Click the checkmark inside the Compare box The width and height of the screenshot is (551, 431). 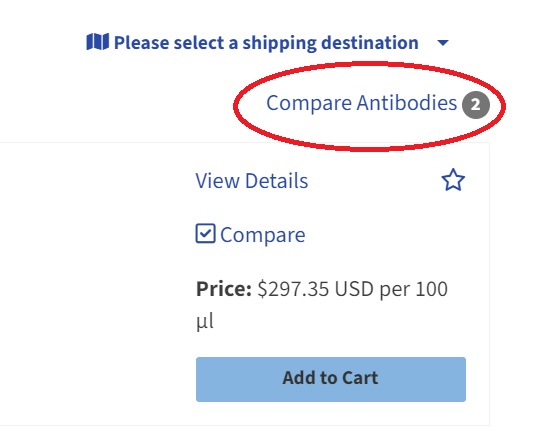click(x=206, y=233)
